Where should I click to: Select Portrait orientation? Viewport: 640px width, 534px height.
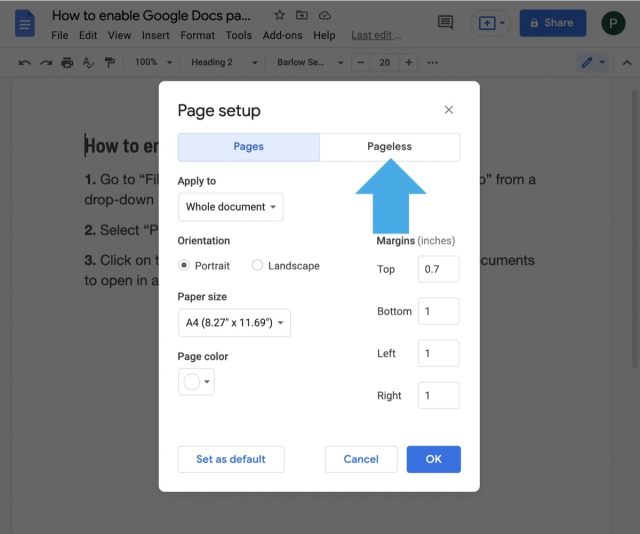point(185,265)
